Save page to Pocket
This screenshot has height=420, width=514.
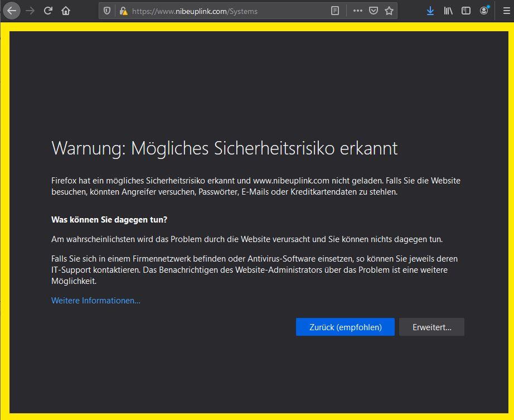coord(374,11)
